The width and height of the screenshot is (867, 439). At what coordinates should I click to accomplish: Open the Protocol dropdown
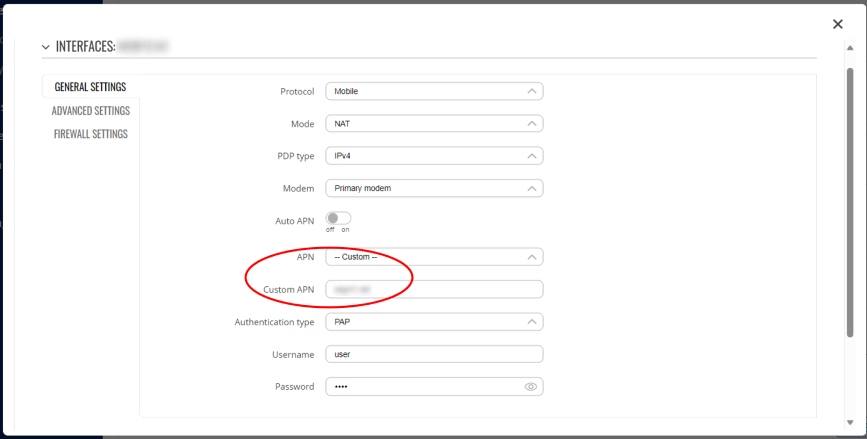[x=434, y=92]
